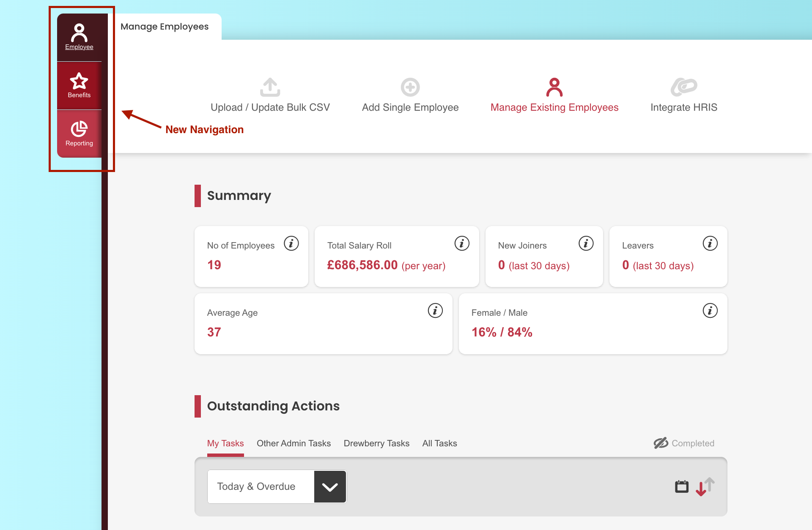
Task: Click the Integrate HRIS link icon
Action: [683, 87]
